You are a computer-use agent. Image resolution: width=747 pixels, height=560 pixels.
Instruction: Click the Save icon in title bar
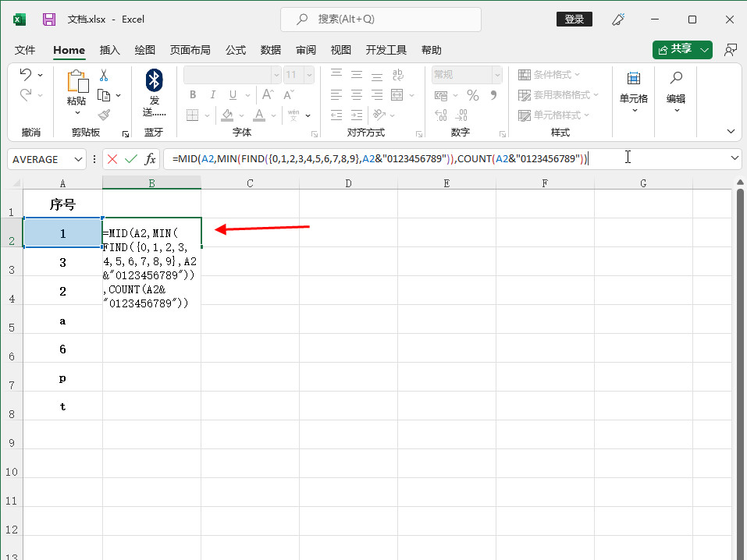pyautogui.click(x=49, y=19)
